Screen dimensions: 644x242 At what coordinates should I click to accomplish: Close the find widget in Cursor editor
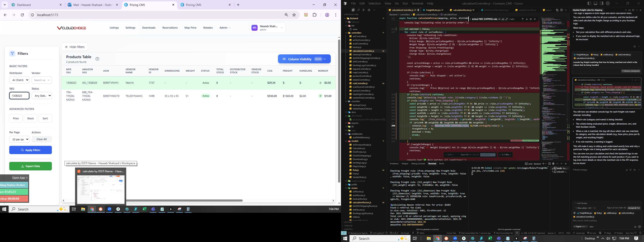click(x=535, y=19)
